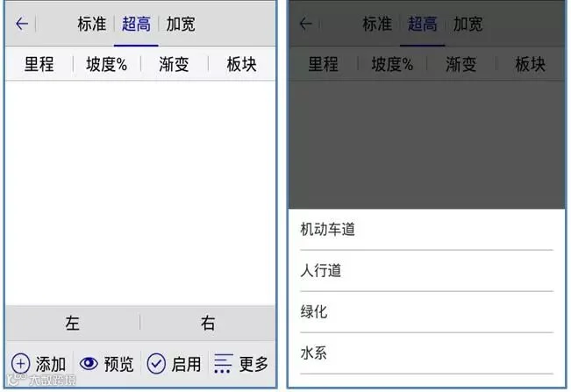571x392 pixels.
Task: Open the More list icon
Action: 223,363
